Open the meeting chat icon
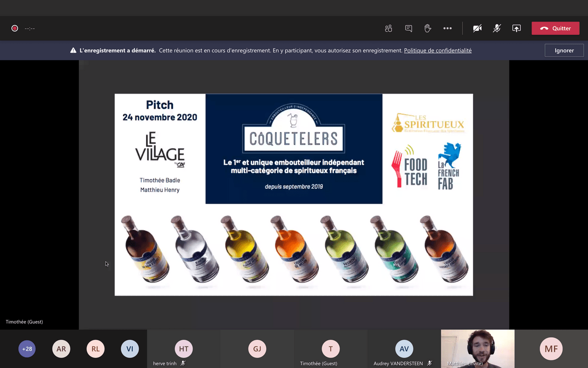Image resolution: width=588 pixels, height=368 pixels. pyautogui.click(x=408, y=28)
